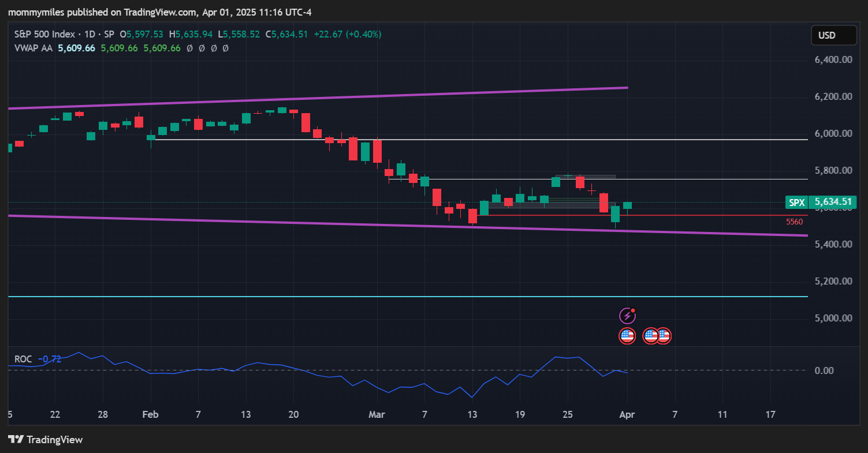Click the 5,000.00 price axis label

coord(833,319)
